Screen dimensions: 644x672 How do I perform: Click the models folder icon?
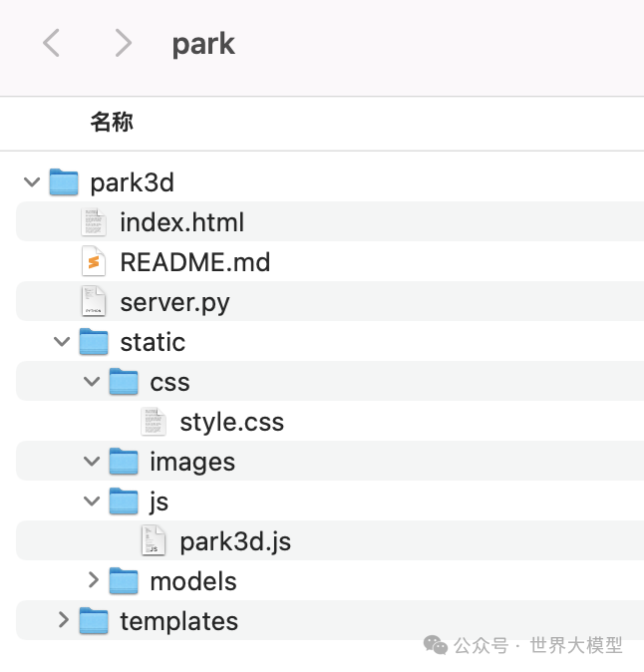(x=124, y=580)
